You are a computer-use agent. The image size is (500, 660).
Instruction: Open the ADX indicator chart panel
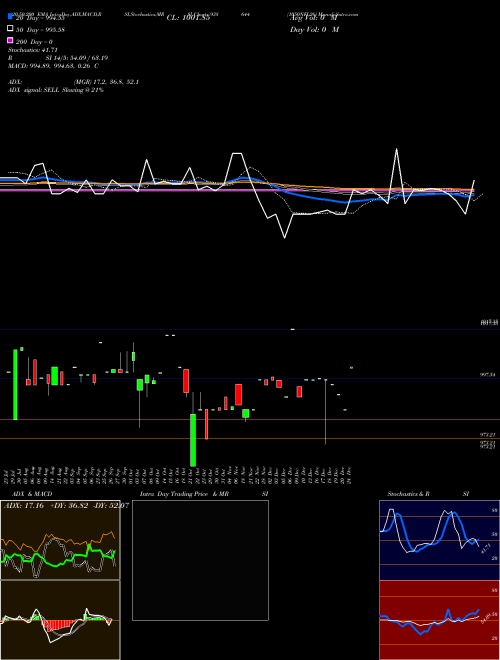click(x=60, y=540)
